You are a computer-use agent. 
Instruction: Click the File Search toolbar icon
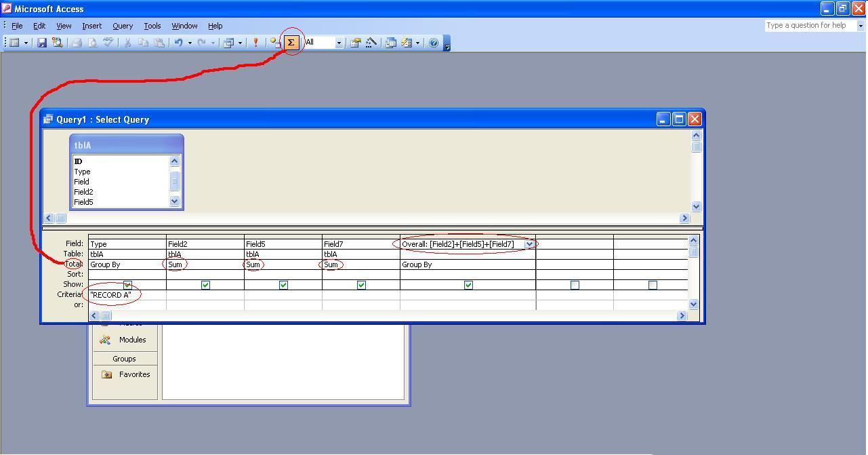58,43
